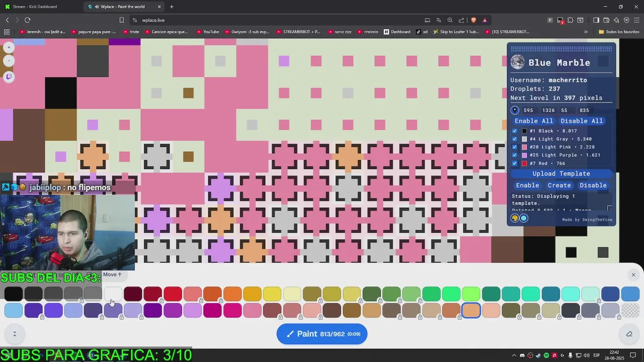Click the Enable template button
Image resolution: width=644 pixels, height=362 pixels.
(x=527, y=185)
